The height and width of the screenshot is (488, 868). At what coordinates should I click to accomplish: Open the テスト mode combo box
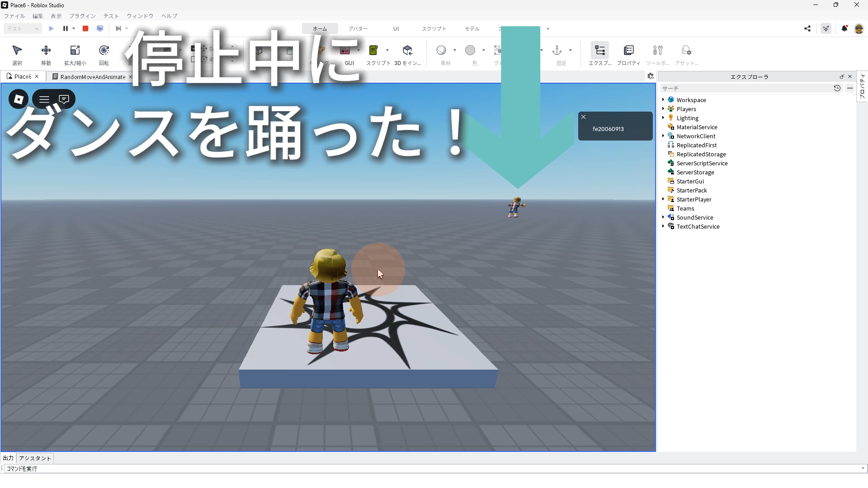tap(23, 28)
